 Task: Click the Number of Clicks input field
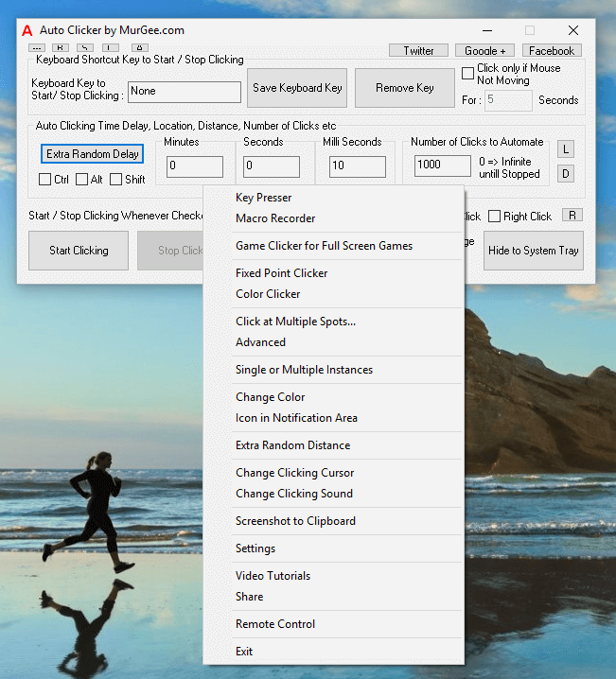pos(443,165)
